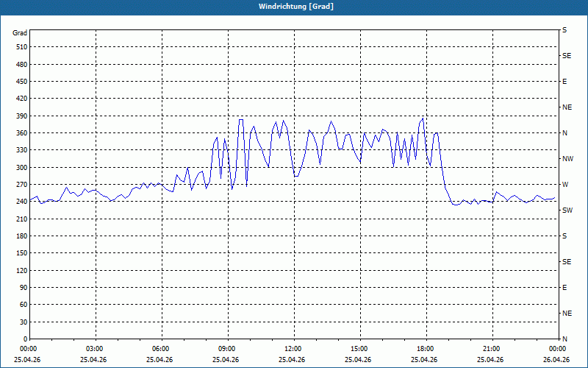
Task: Pick the 150 degree tick label
Action: 22,253
